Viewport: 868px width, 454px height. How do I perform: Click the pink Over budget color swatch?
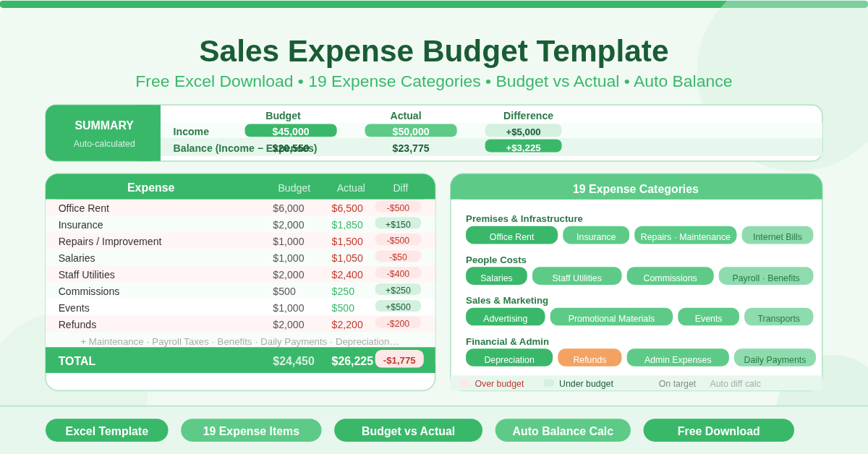464,384
